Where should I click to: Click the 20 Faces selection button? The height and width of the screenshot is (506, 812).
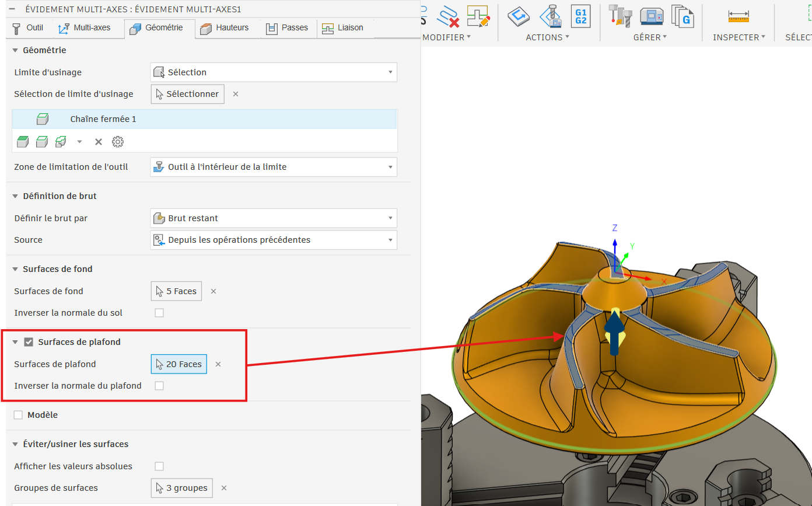coord(178,364)
